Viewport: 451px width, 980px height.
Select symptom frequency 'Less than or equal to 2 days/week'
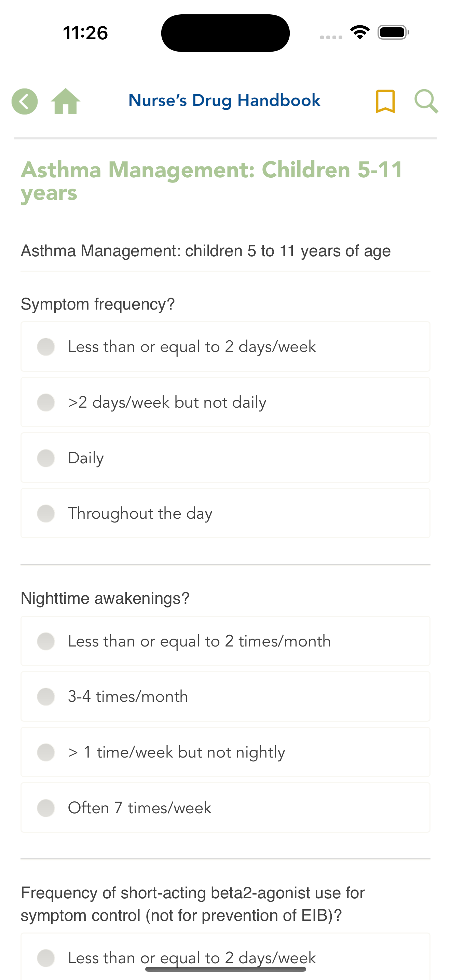point(225,346)
